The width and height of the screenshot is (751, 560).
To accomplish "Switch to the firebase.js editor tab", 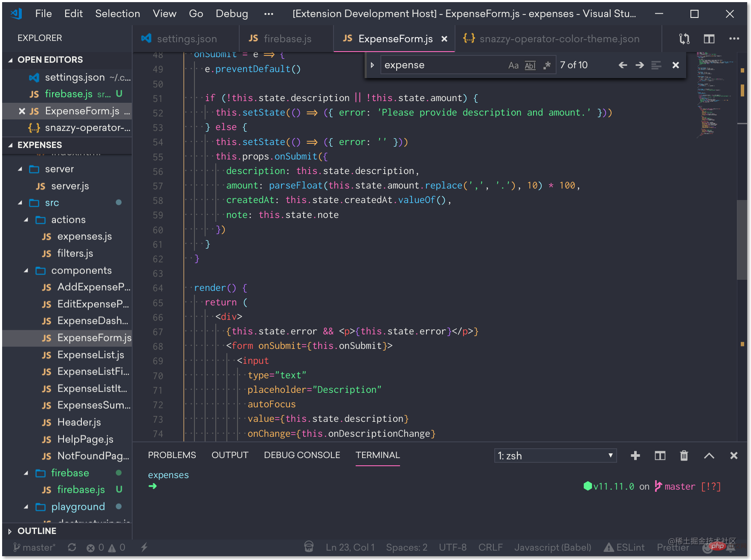I will pyautogui.click(x=287, y=38).
